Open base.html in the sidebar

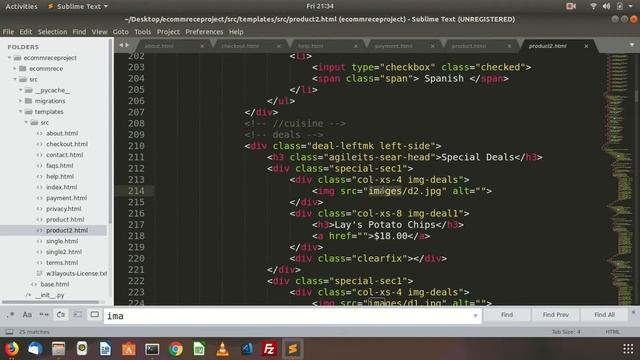55,284
